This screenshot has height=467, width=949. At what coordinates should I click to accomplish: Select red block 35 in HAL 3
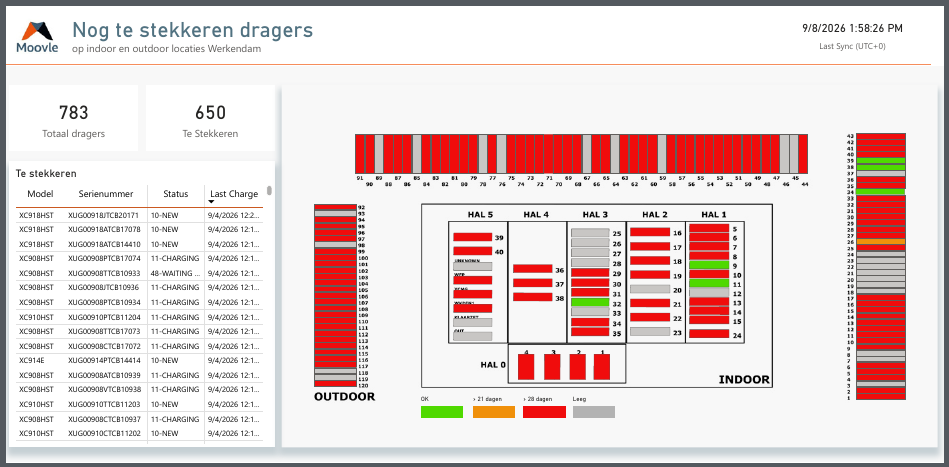point(590,332)
